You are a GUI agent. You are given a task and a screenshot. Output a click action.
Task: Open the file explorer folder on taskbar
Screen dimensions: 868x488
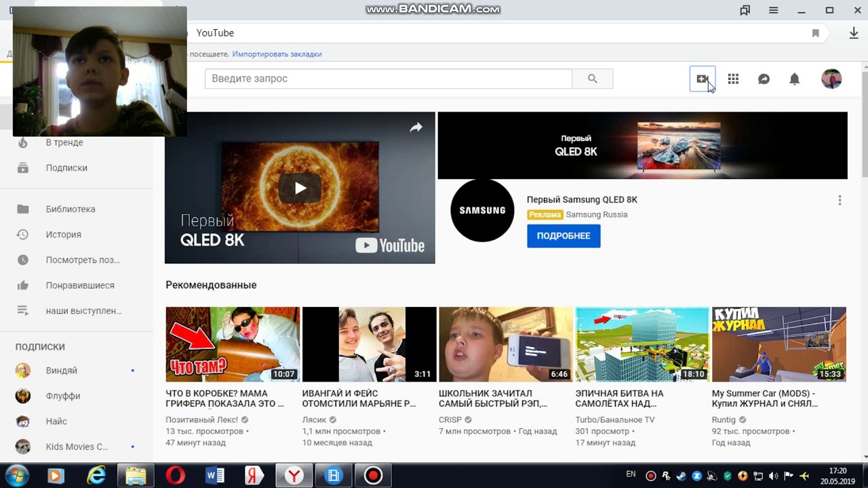coord(136,476)
